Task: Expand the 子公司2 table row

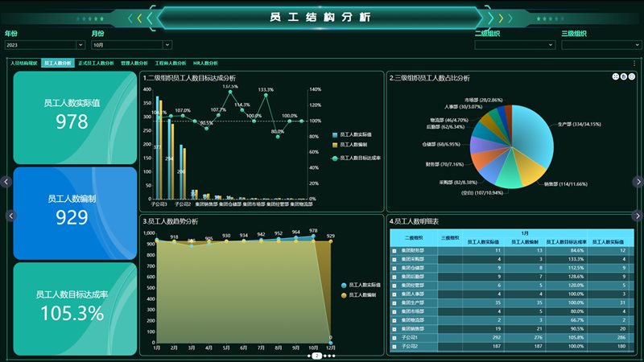Action: click(394, 347)
